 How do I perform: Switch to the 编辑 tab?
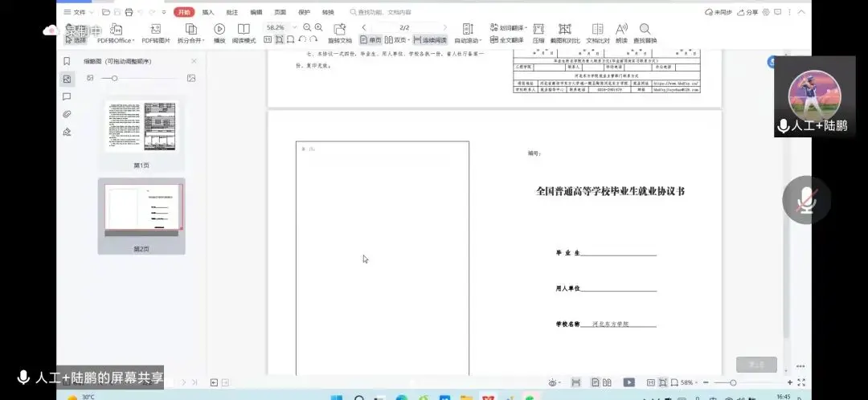click(256, 11)
